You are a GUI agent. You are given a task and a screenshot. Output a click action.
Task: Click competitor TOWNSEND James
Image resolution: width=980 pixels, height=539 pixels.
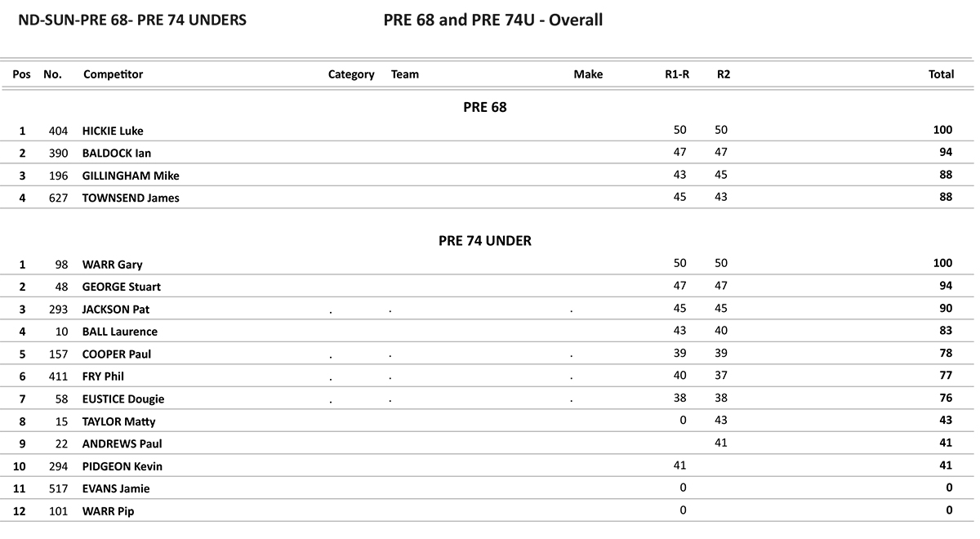pyautogui.click(x=131, y=198)
